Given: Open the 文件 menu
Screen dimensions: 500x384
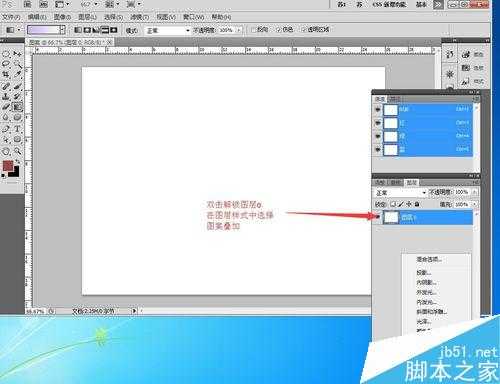Looking at the screenshot, I should coord(11,17).
